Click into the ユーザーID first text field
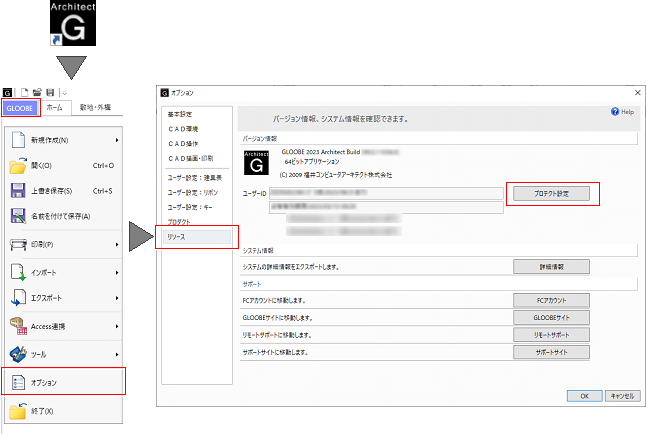Screen dimensions: 647x434 point(386,193)
